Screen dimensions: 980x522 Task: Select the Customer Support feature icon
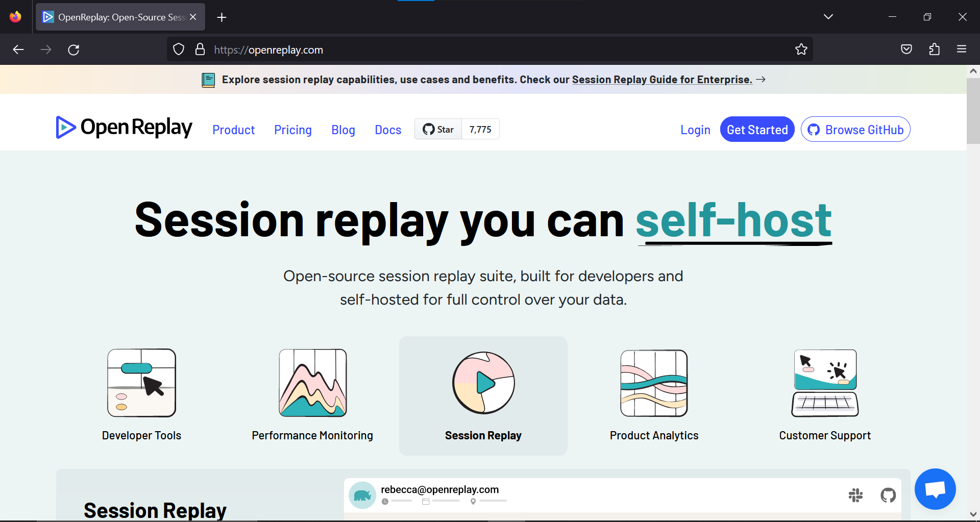pyautogui.click(x=825, y=383)
